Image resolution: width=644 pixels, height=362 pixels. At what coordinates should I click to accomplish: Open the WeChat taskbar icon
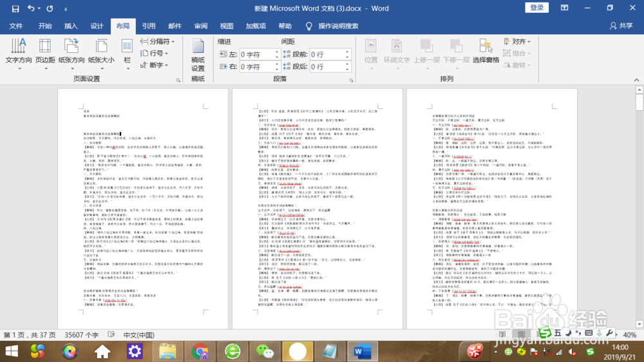(x=265, y=352)
